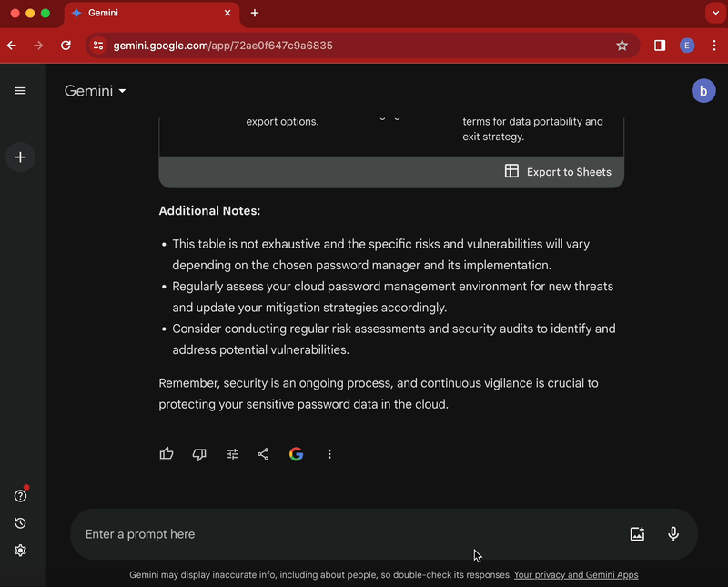
Task: Click bullet text starting 'Consider conducting regular risk'
Action: [x=394, y=339]
